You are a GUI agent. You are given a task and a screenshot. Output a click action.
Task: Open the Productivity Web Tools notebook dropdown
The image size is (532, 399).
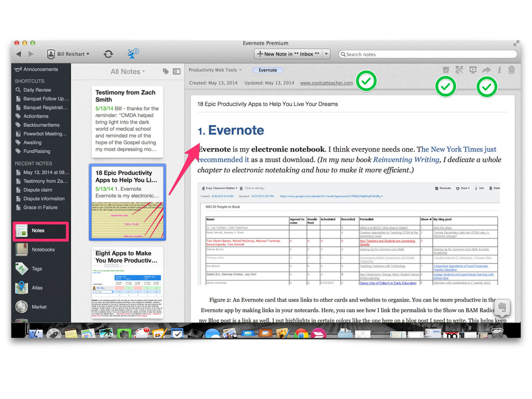pyautogui.click(x=215, y=70)
